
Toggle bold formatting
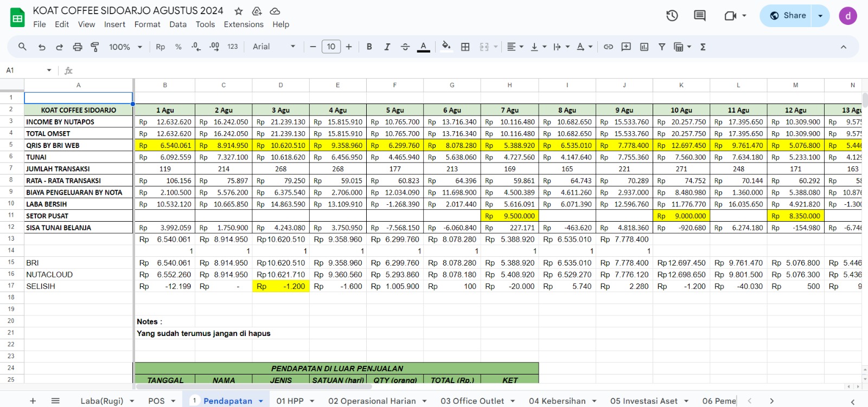pos(369,47)
